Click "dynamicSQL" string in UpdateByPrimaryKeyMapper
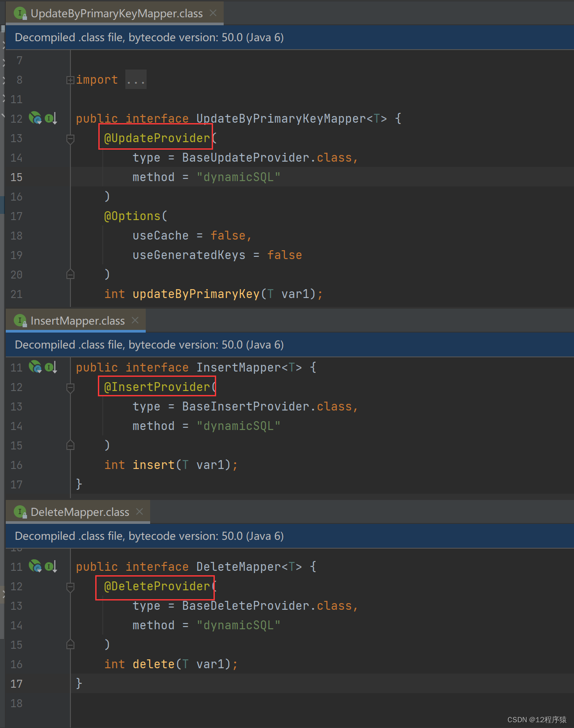The height and width of the screenshot is (728, 574). 239,177
